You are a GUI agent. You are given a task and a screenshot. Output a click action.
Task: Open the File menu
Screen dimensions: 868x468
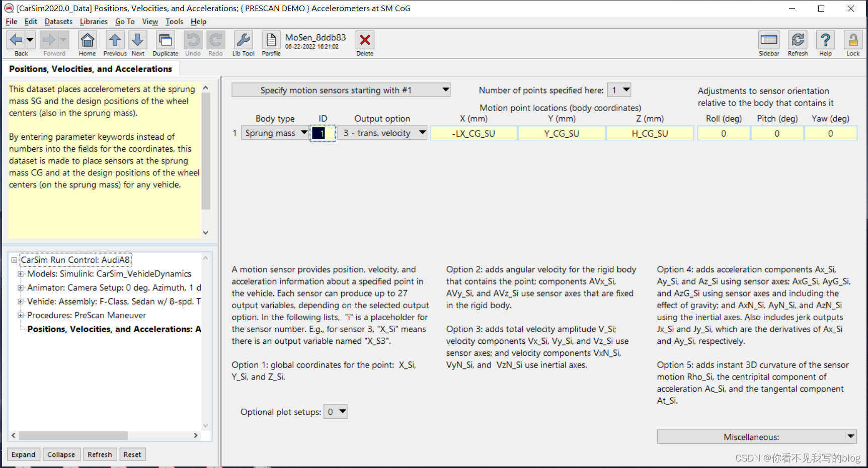[11, 22]
